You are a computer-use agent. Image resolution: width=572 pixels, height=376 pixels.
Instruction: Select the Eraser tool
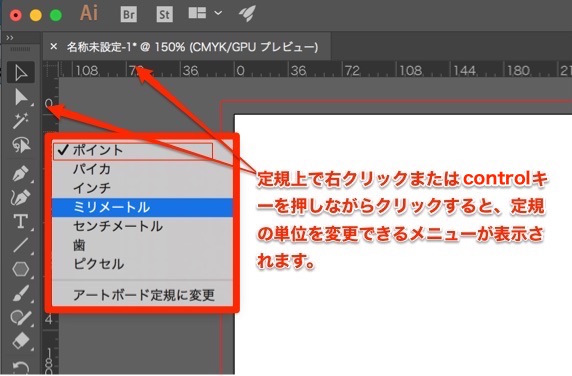[x=21, y=342]
